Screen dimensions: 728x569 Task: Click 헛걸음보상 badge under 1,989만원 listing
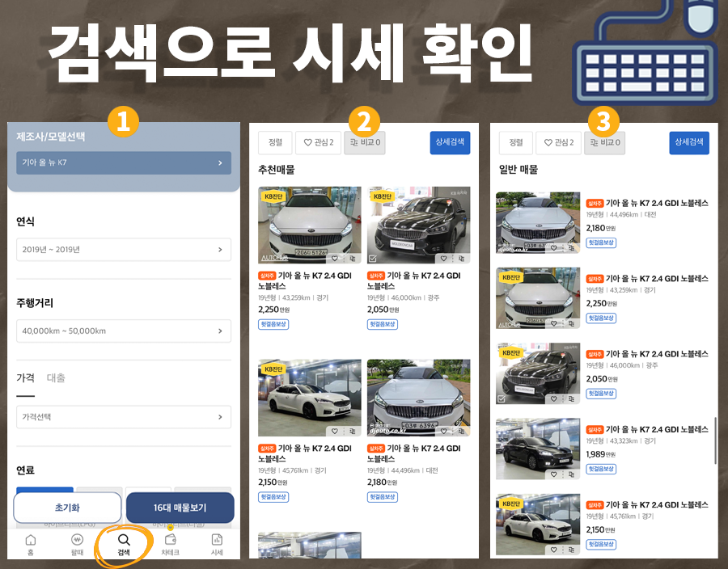(601, 469)
